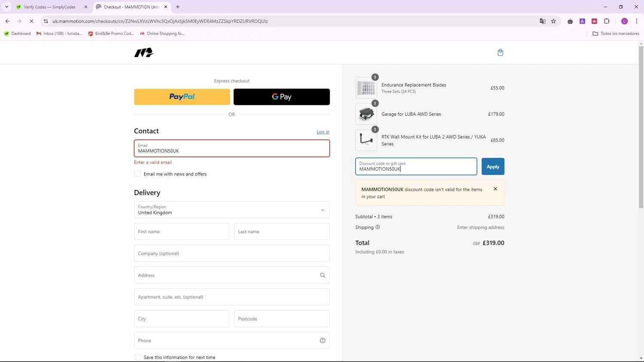Open the tab search dropdown arrow
Screen dimensions: 644x362
point(6,7)
